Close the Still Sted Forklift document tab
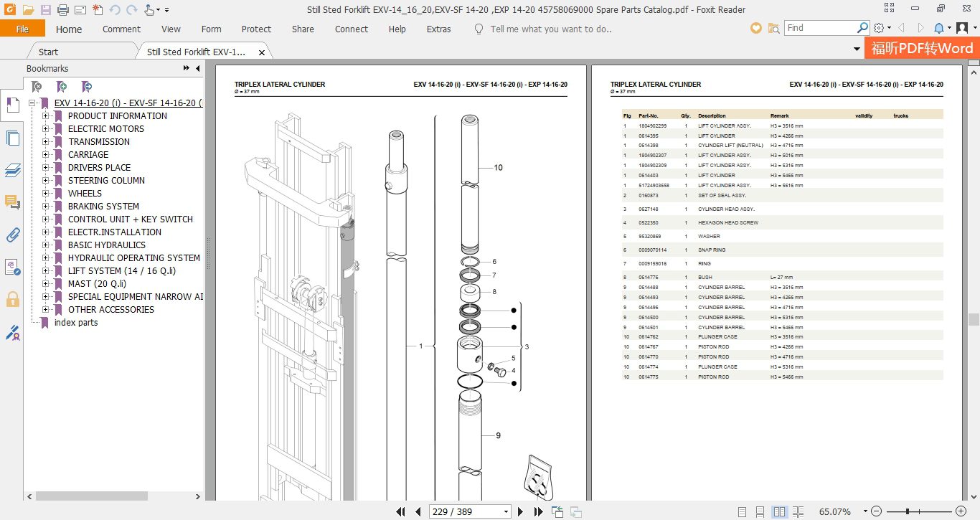Screen dimensions: 980x520 coord(262,52)
